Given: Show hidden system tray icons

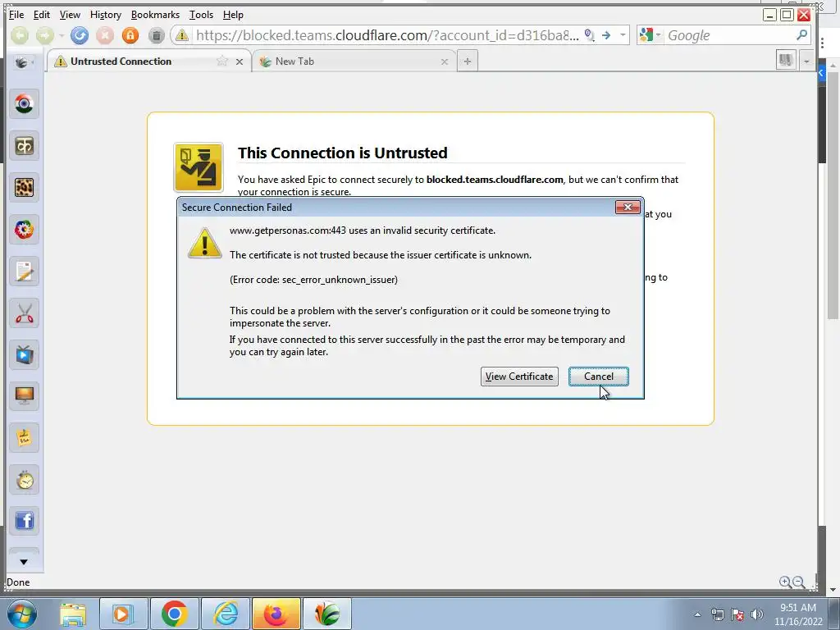Looking at the screenshot, I should tap(697, 614).
